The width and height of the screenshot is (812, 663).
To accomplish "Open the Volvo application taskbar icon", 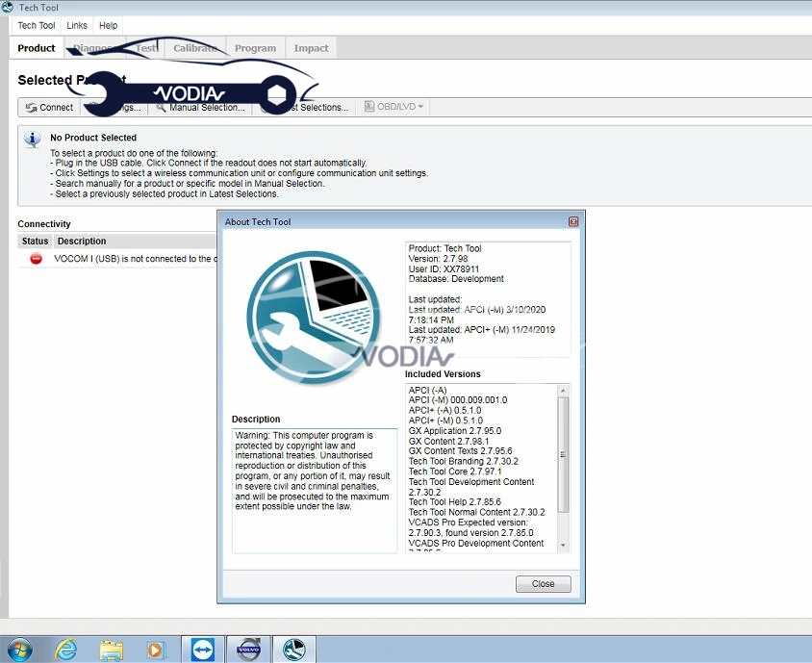I will pyautogui.click(x=248, y=650).
